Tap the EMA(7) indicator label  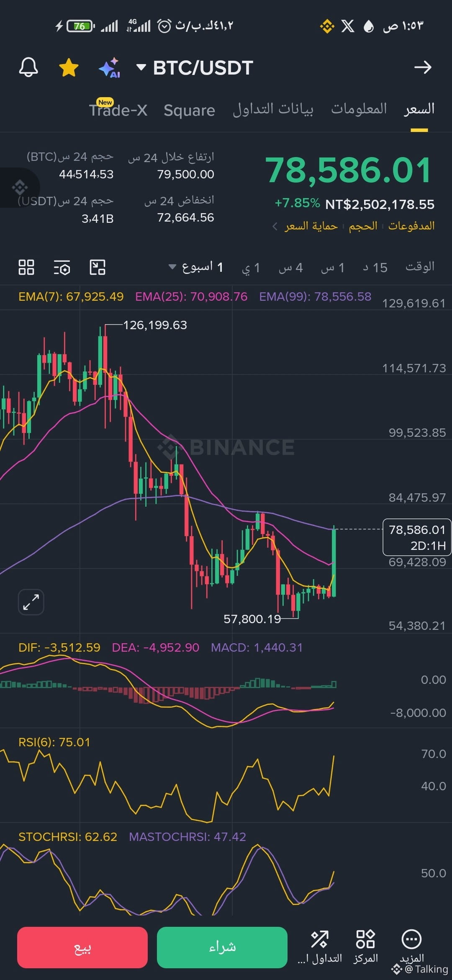click(71, 297)
